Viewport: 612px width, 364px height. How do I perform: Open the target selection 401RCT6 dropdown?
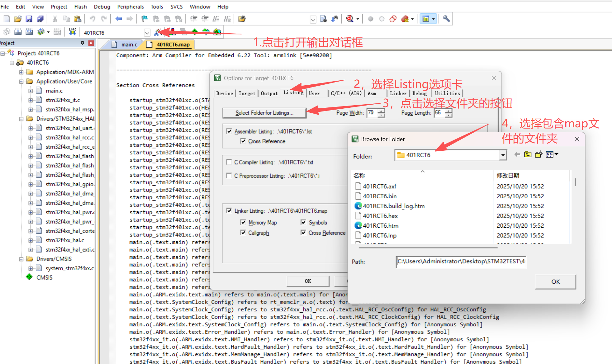tap(147, 33)
